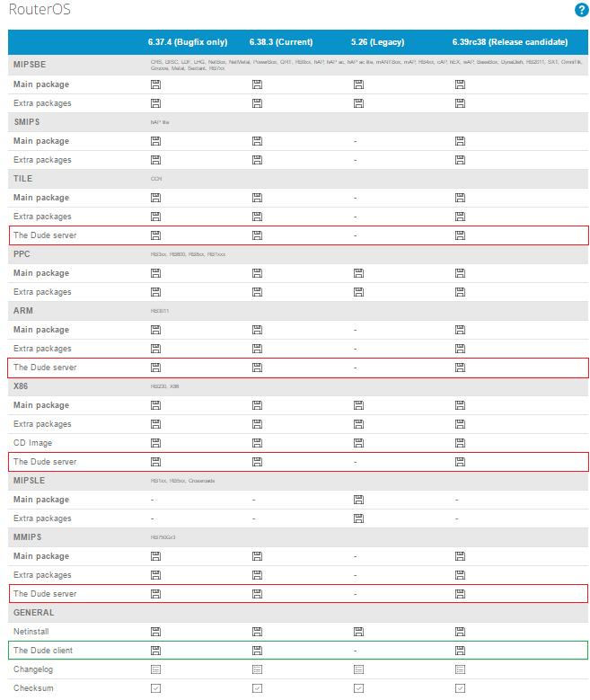590x700 pixels.
Task: Select the '6.38.3 (Current)' column header
Action: tap(281, 42)
